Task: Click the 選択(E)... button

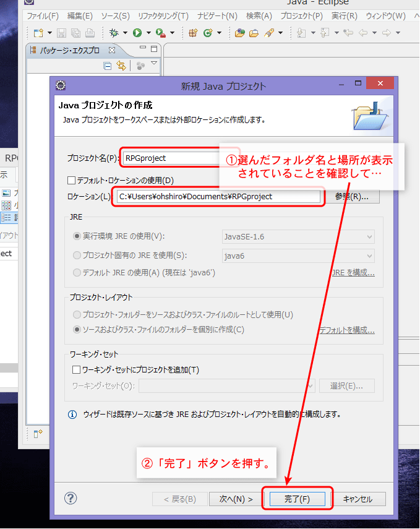Action: (347, 385)
